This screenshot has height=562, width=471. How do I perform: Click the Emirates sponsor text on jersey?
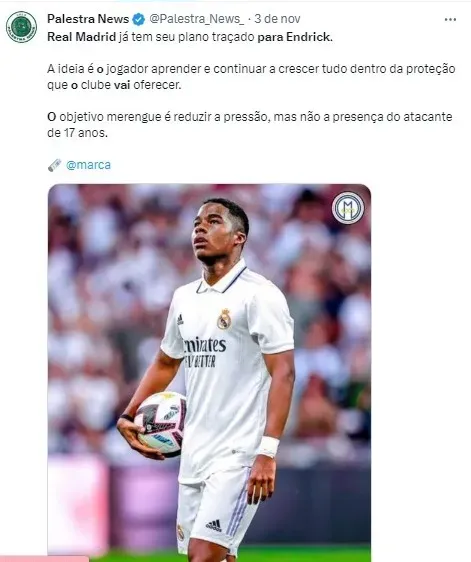[x=205, y=346]
